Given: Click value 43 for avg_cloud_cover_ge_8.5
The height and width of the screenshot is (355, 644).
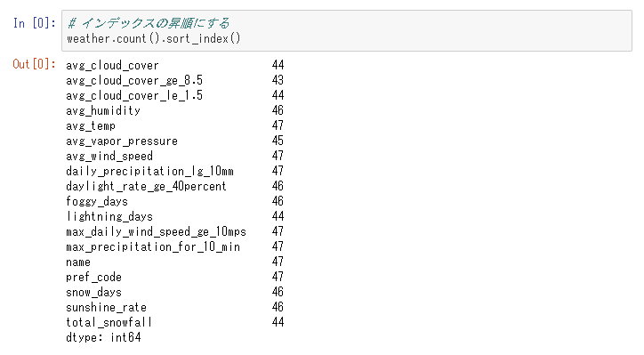Looking at the screenshot, I should click(x=278, y=80).
